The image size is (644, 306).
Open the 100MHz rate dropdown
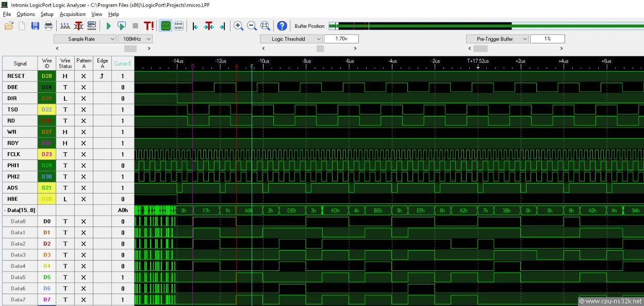(x=135, y=39)
